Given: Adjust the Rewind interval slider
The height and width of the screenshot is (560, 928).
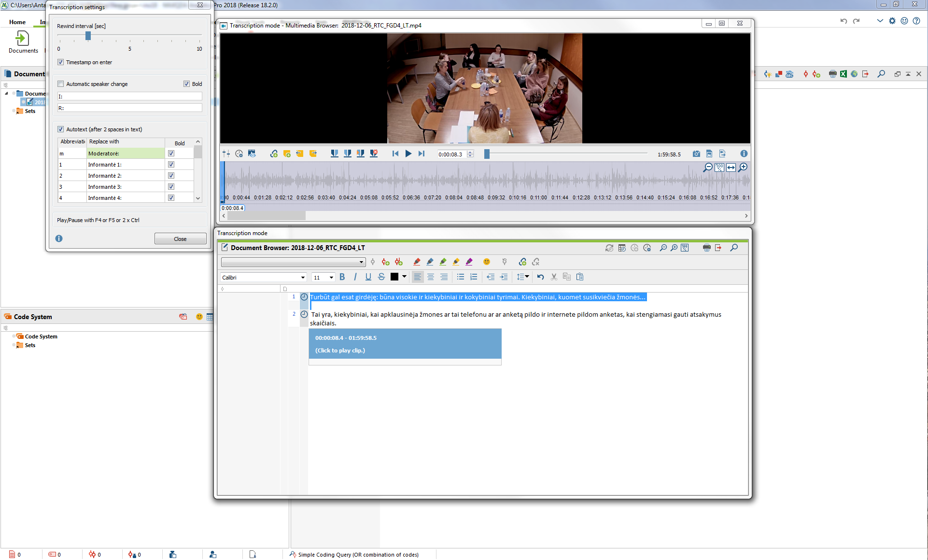Looking at the screenshot, I should pyautogui.click(x=88, y=36).
